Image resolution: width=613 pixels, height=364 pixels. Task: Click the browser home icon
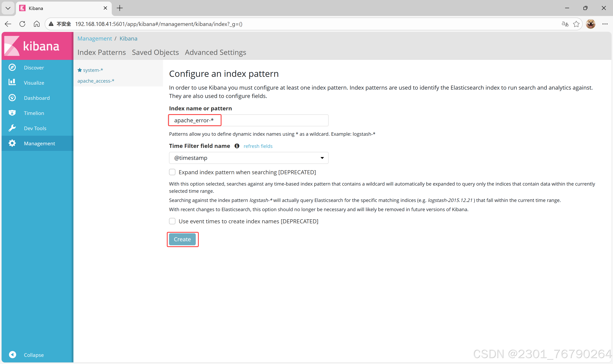(x=37, y=24)
